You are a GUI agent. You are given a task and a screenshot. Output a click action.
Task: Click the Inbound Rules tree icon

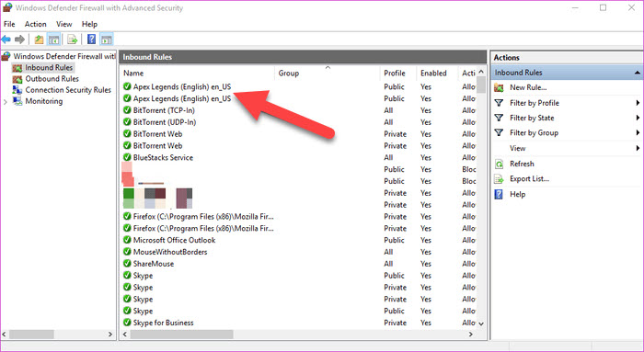point(17,68)
